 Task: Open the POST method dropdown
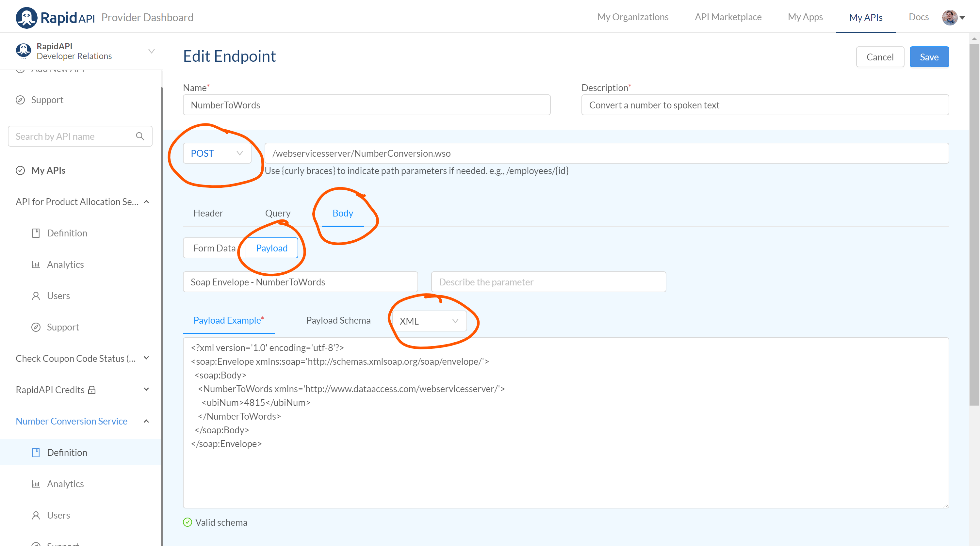[x=217, y=153]
